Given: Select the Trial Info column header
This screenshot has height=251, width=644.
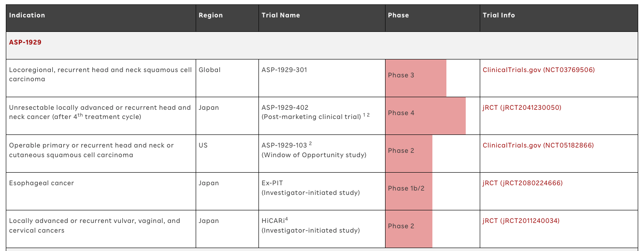Looking at the screenshot, I should click(499, 15).
